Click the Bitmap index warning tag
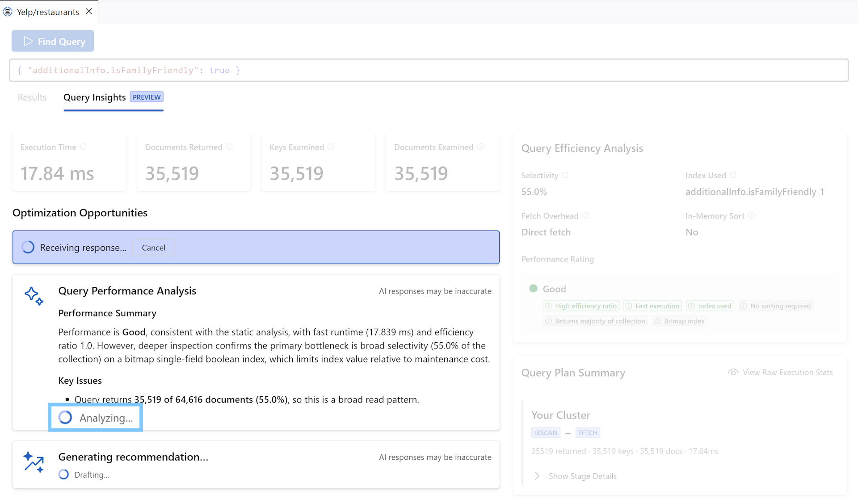This screenshot has width=858, height=504. pos(679,321)
